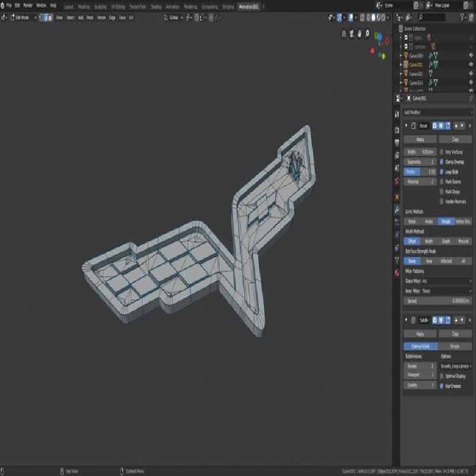This screenshot has width=476, height=476.
Task: Open the Modifiers wrench tab in properties
Action: coord(397,209)
